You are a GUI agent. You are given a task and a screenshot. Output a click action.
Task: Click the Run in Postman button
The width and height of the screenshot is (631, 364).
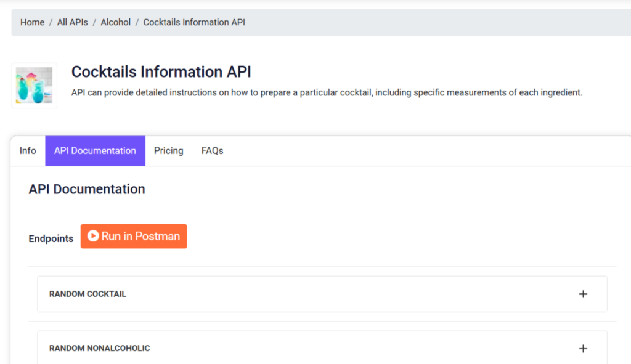coord(134,236)
